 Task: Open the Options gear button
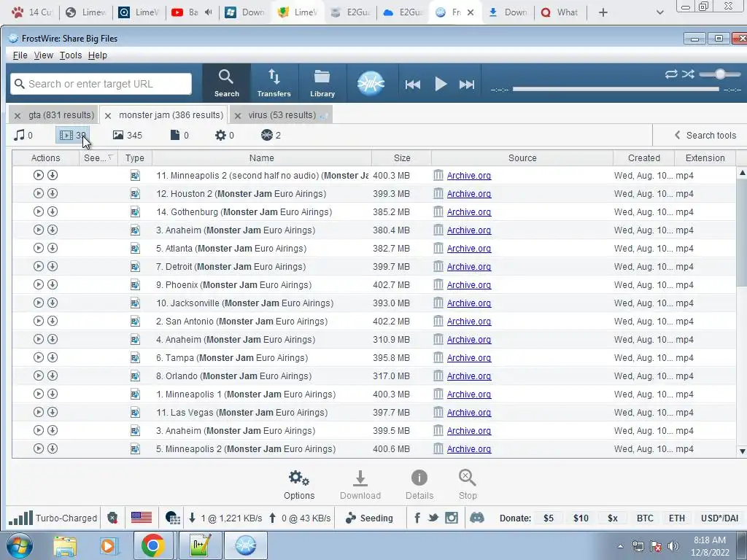pos(299,485)
